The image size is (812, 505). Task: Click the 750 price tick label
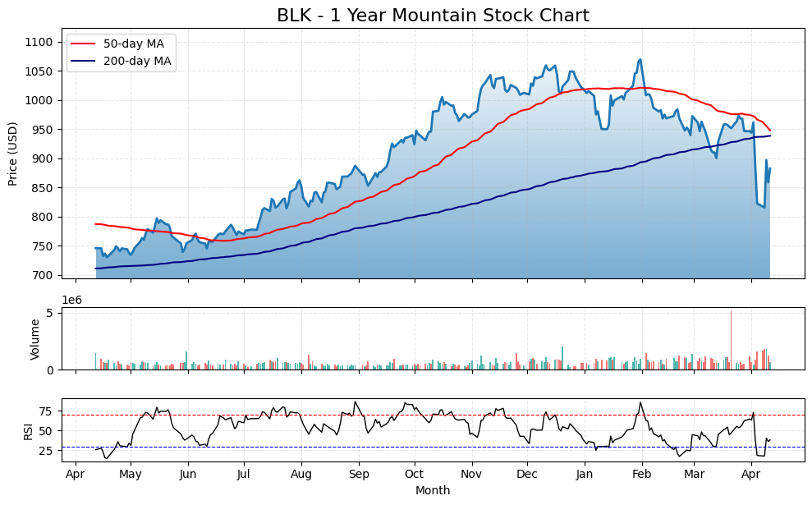tap(43, 246)
